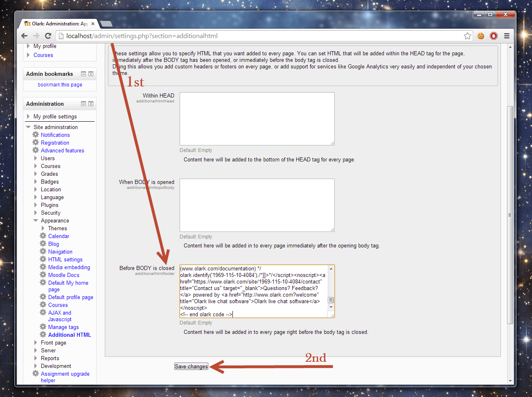The image size is (532, 397).
Task: Dock the Administration block to side
Action: point(91,104)
